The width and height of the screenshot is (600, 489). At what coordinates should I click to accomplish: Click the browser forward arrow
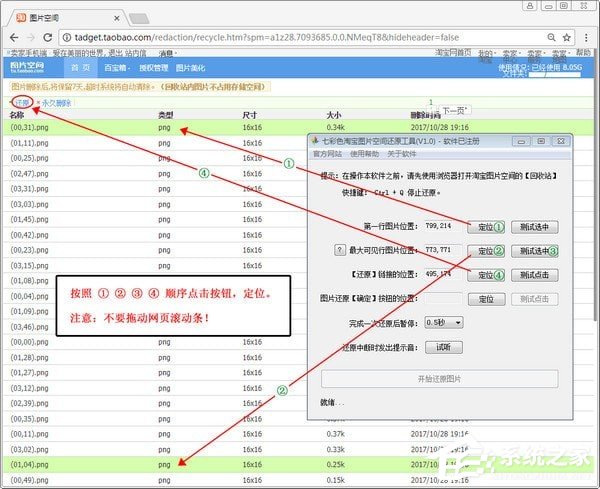coord(31,37)
